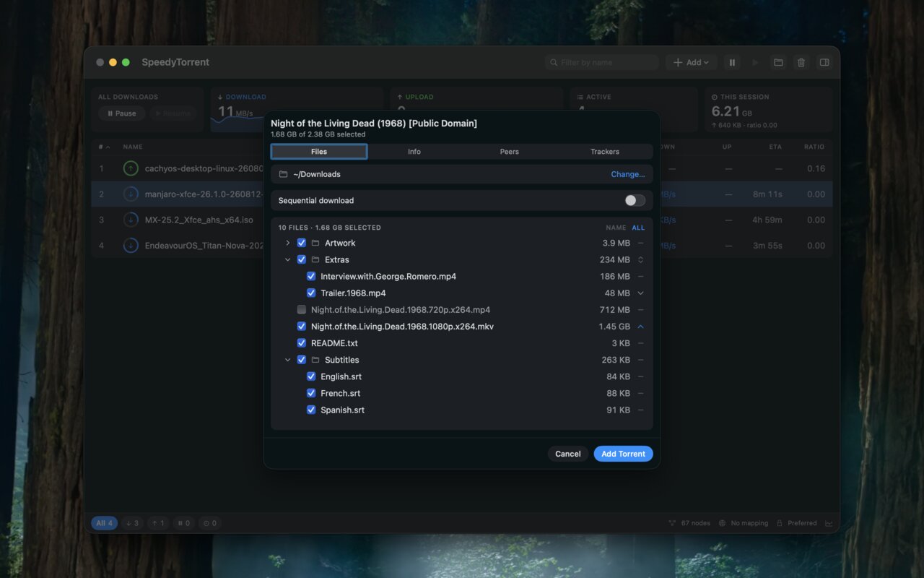The height and width of the screenshot is (578, 924).
Task: Select the Files tab
Action: [x=319, y=152]
